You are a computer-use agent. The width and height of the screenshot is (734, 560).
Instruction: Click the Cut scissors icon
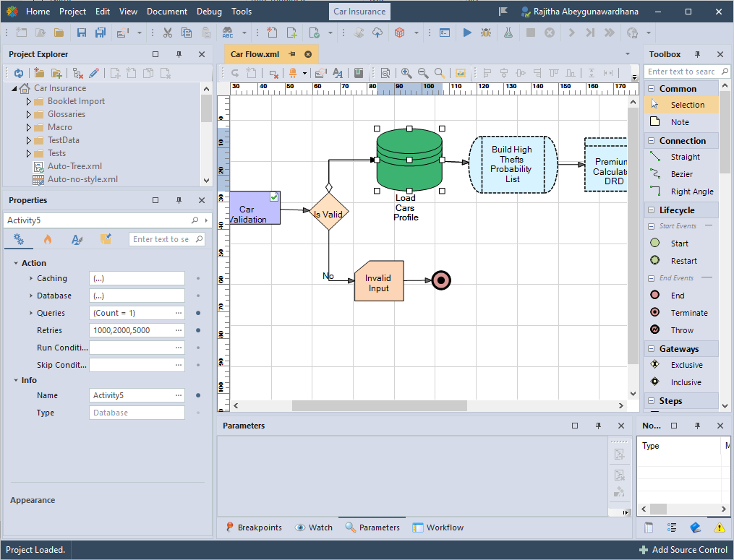point(168,33)
